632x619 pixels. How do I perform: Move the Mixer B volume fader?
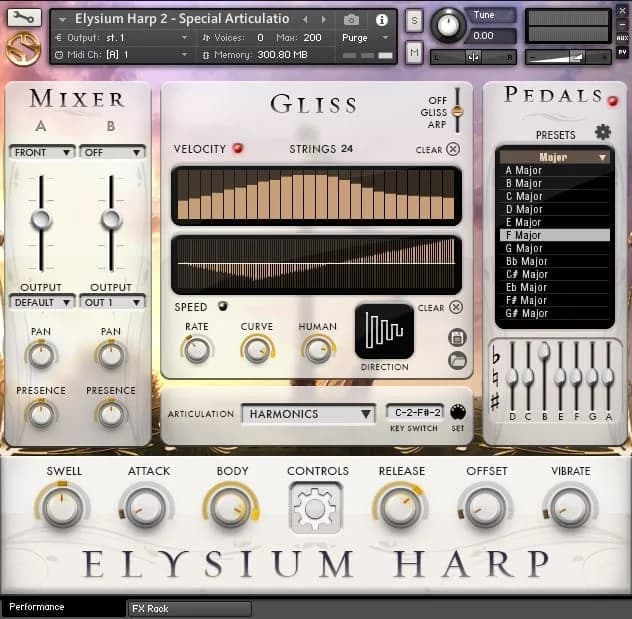[111, 220]
